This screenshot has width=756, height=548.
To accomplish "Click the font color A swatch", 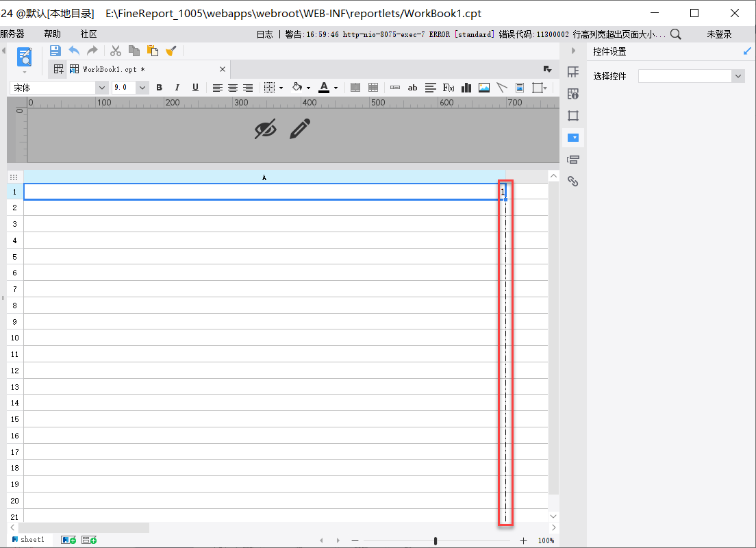I will pyautogui.click(x=324, y=87).
